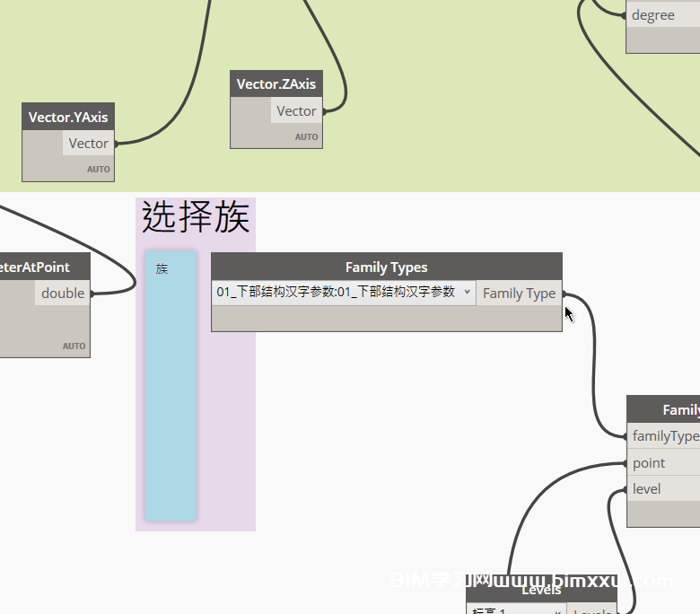700x614 pixels.
Task: Click the Vector.ZAxis node title
Action: tap(276, 84)
